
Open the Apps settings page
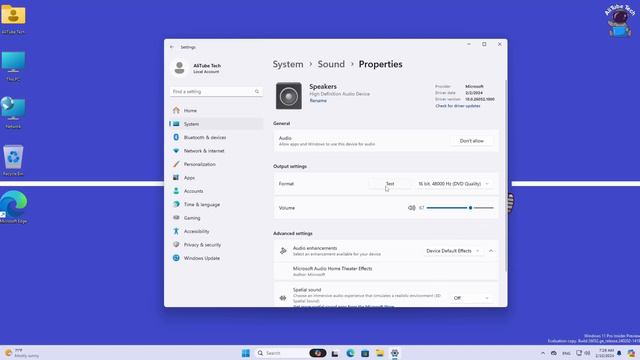click(x=216, y=178)
